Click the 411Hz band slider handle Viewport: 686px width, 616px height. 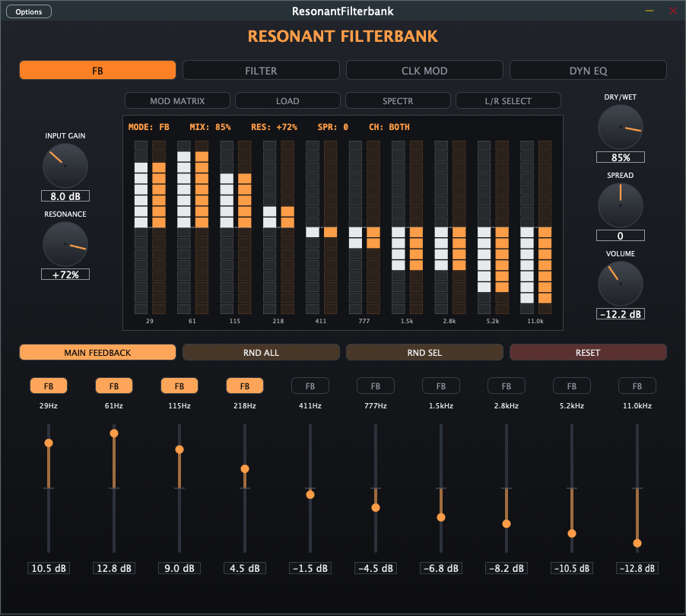click(310, 495)
